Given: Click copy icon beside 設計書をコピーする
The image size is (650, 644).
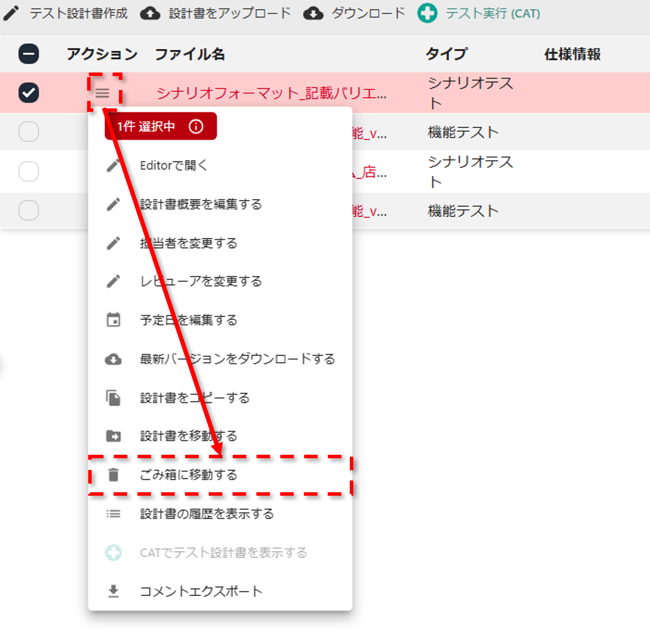Looking at the screenshot, I should [113, 398].
